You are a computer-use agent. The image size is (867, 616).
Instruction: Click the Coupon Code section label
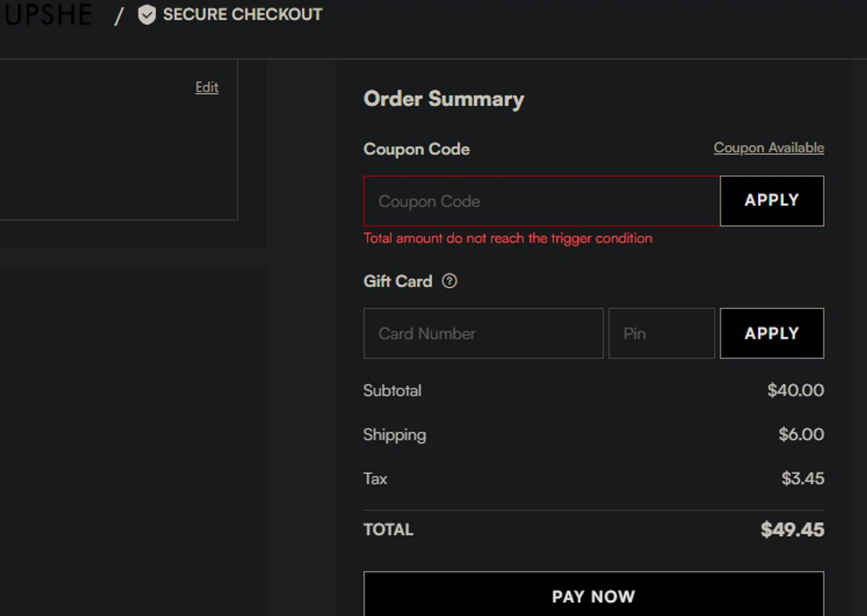click(x=416, y=149)
